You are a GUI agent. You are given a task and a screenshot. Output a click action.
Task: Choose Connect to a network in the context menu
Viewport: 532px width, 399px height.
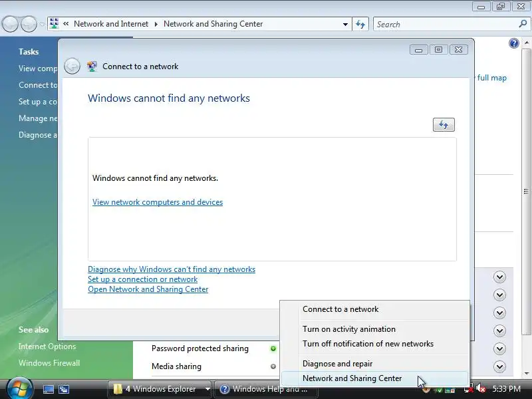(374, 309)
